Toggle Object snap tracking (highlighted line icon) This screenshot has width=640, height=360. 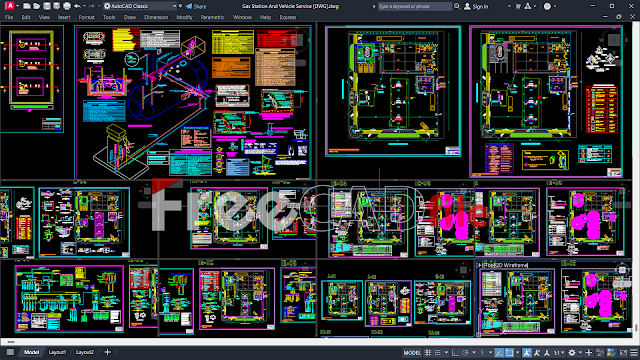499,352
